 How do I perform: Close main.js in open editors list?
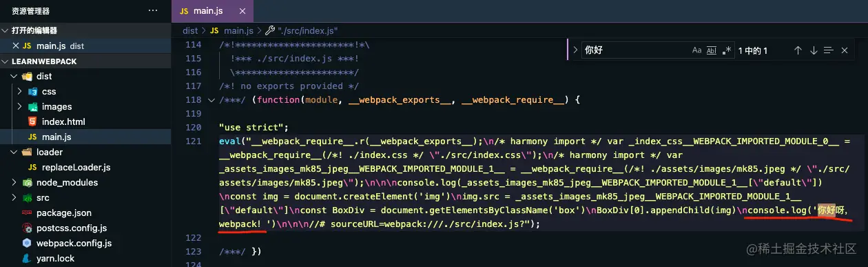coord(16,46)
